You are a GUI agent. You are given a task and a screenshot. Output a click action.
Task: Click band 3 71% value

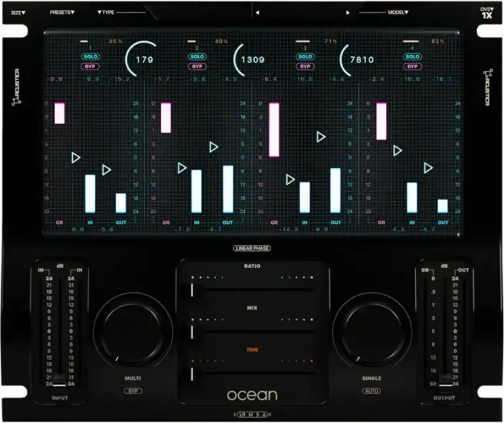coord(331,41)
